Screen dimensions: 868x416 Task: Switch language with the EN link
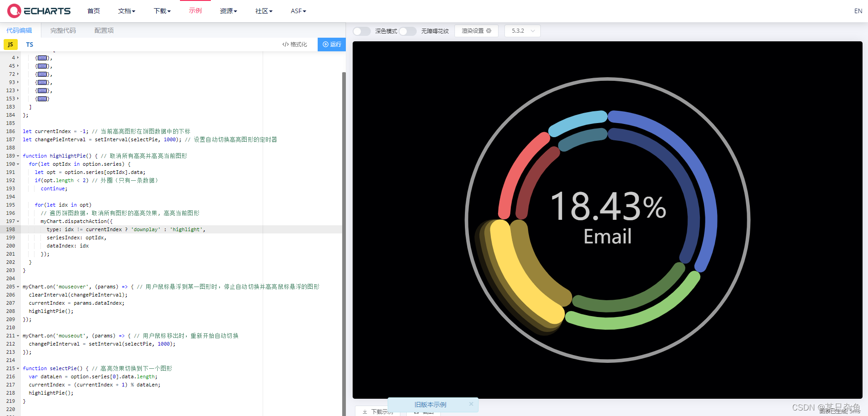pos(858,11)
